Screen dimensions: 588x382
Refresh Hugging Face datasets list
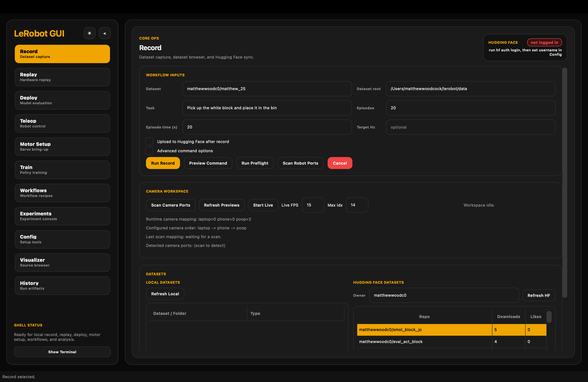click(539, 295)
